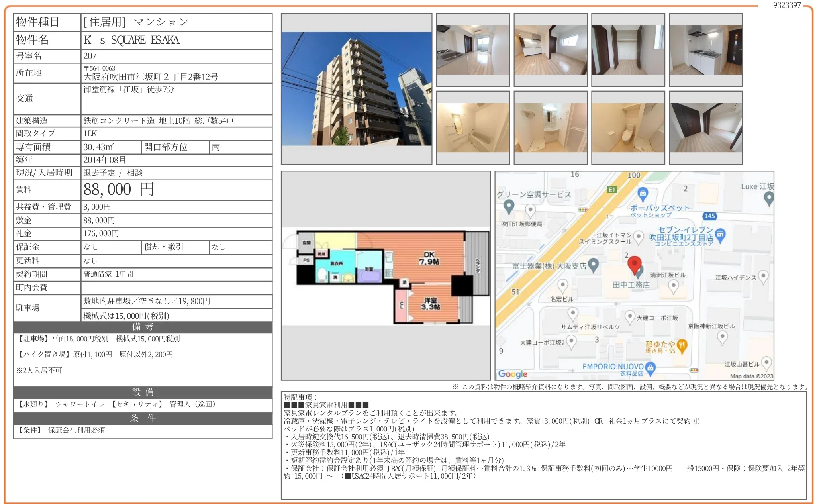The width and height of the screenshot is (819, 504).
Task: Click the 那ゆたや restaurant marker icon
Action: click(682, 346)
